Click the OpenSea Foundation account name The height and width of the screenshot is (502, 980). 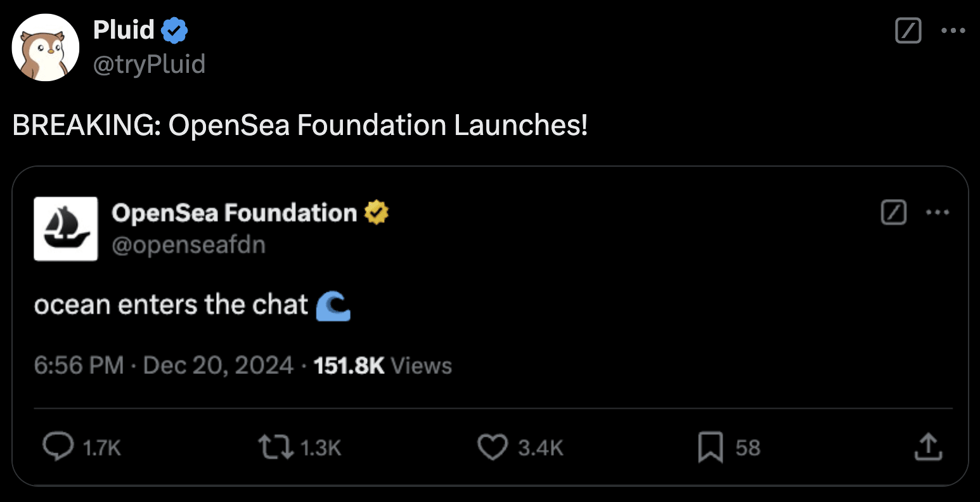click(234, 213)
